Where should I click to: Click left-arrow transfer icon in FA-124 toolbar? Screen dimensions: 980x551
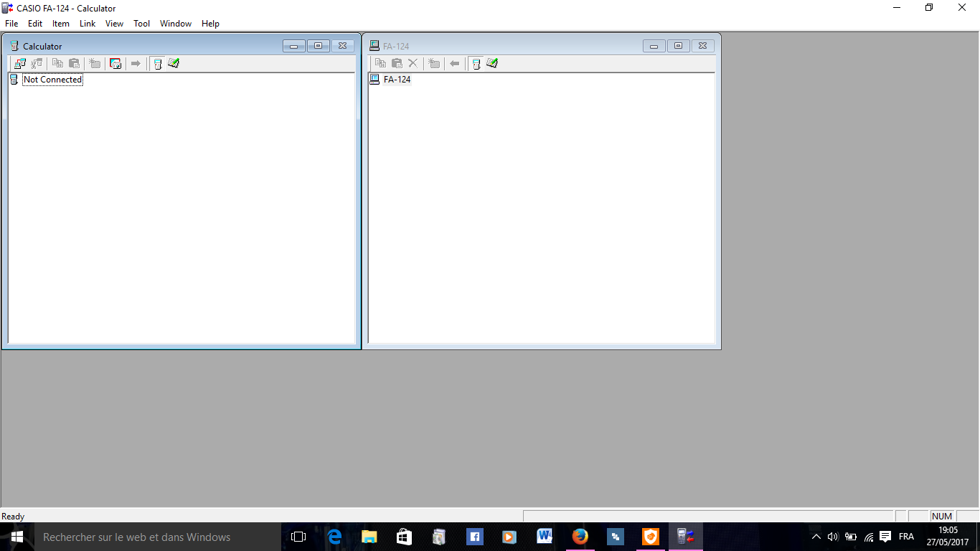click(x=454, y=64)
